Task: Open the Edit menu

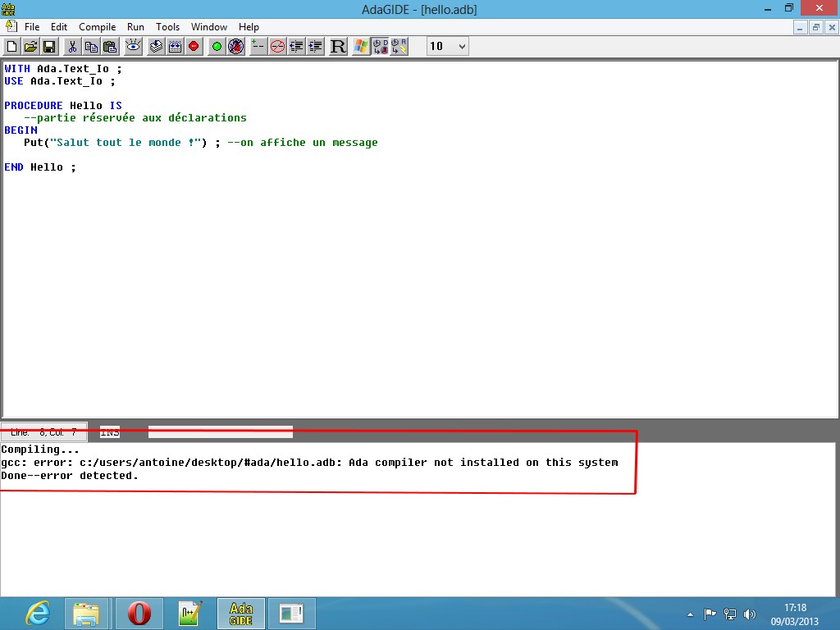Action: (59, 27)
